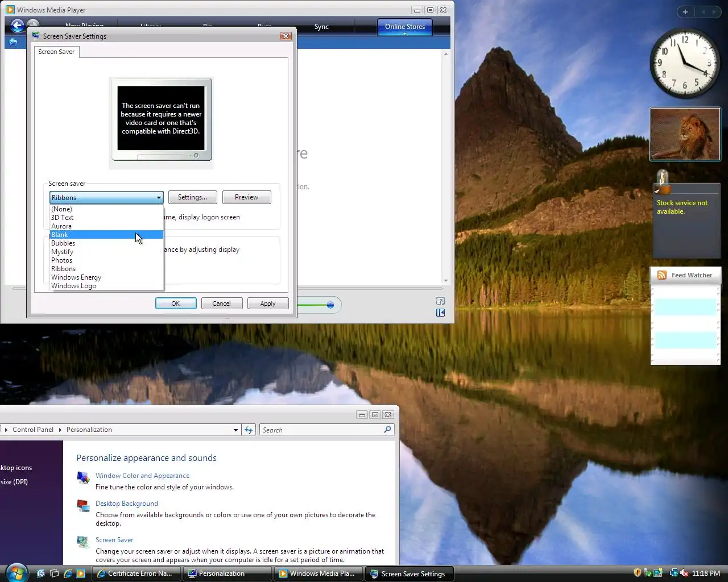Viewport: 728px width, 582px height.
Task: Expand the Online Stores tab dropdown arrow
Action: pos(405,34)
